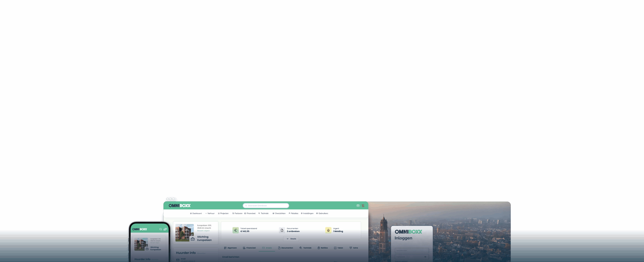Click the red crossed-out notification icon
This screenshot has width=644, height=262.
click(x=363, y=206)
